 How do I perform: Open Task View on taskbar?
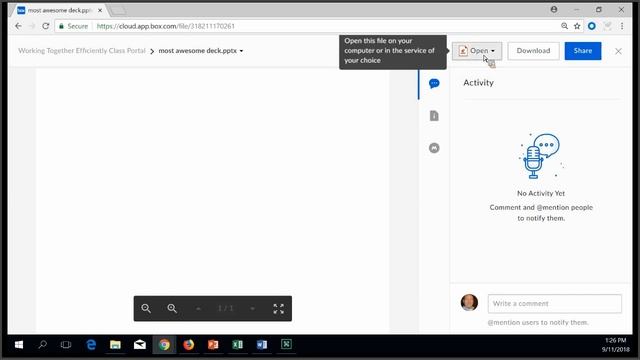point(66,345)
